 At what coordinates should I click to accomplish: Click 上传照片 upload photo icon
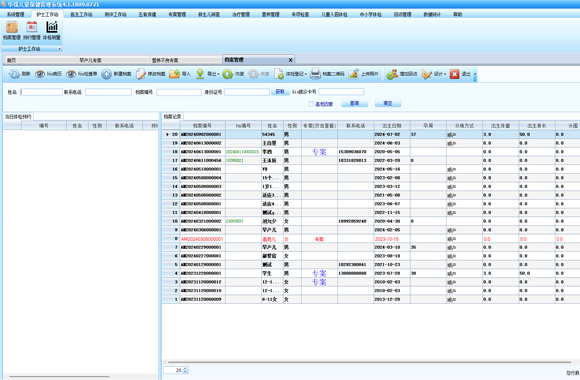click(354, 74)
